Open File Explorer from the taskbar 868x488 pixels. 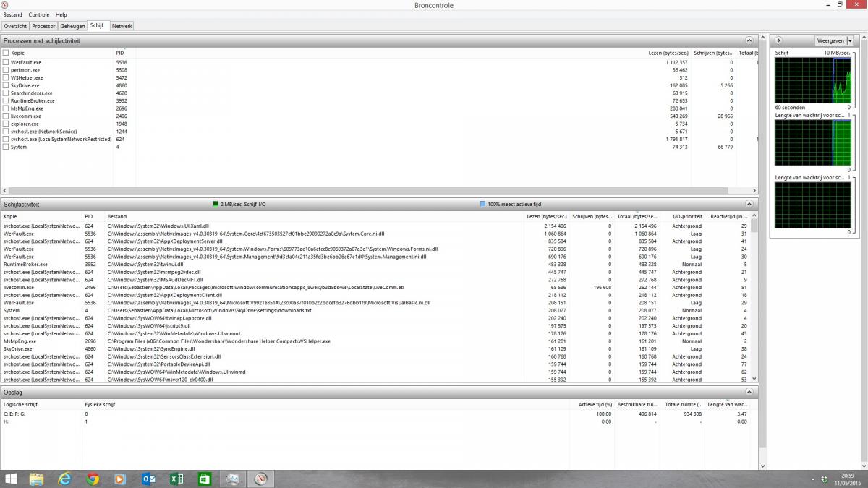[36, 479]
